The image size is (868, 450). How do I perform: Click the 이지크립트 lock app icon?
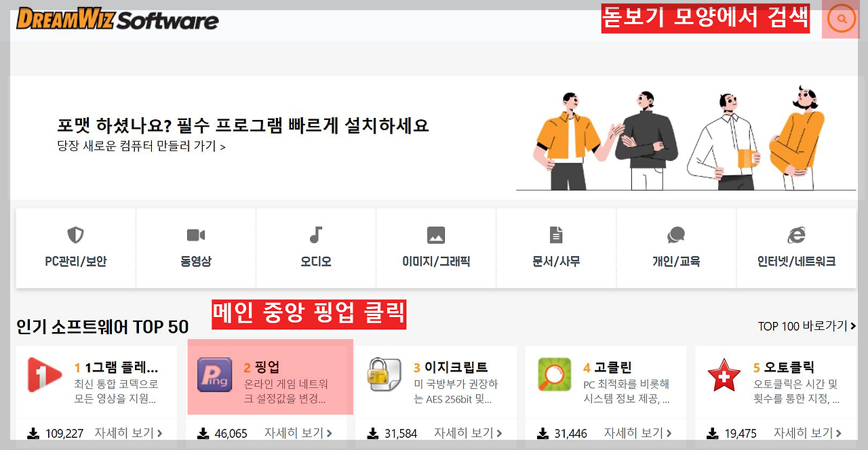(x=384, y=375)
